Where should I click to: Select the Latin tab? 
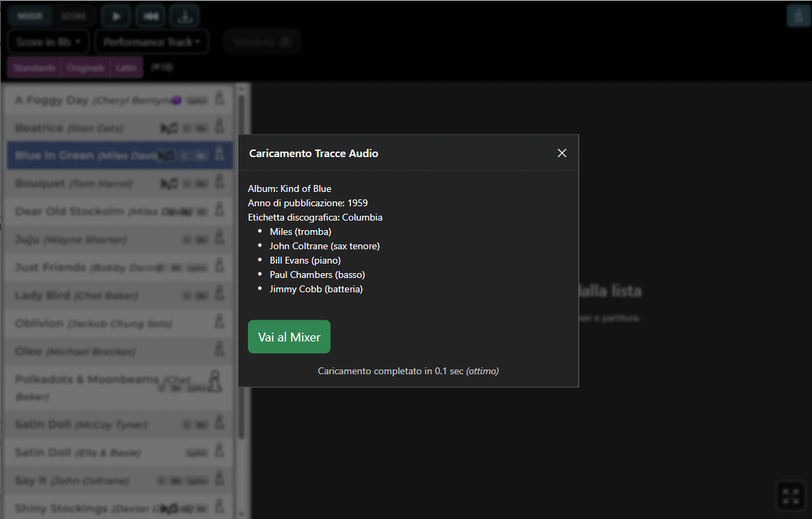coord(126,68)
